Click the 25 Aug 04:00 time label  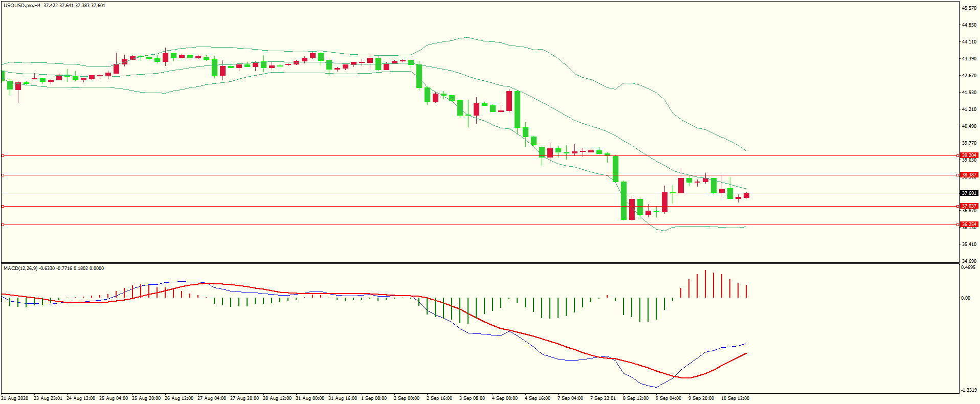click(x=114, y=398)
